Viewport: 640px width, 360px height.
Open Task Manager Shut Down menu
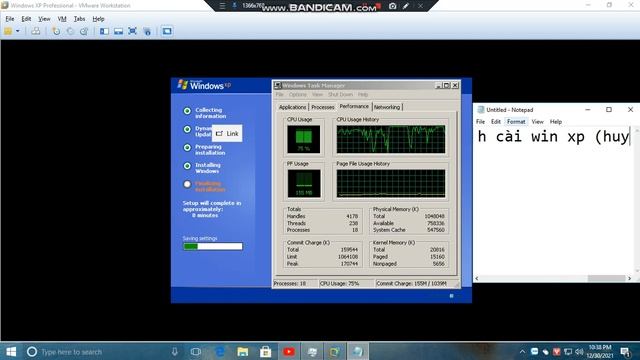340,94
